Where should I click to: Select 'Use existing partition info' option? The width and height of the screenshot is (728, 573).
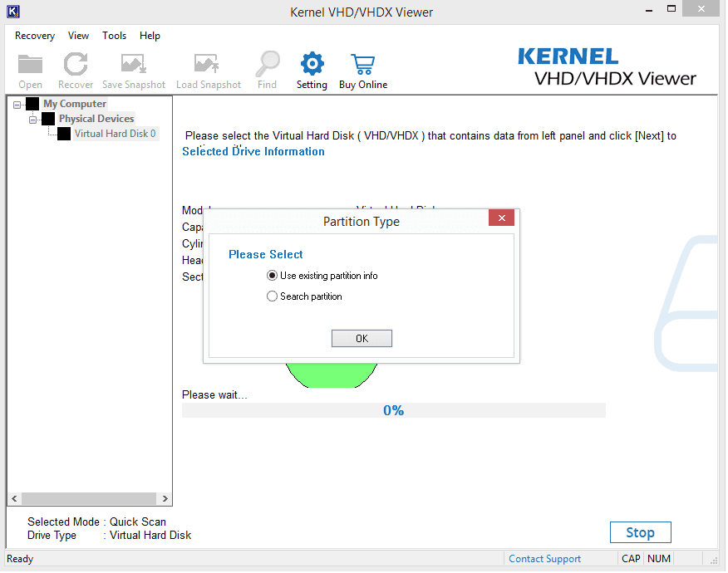[x=273, y=276]
